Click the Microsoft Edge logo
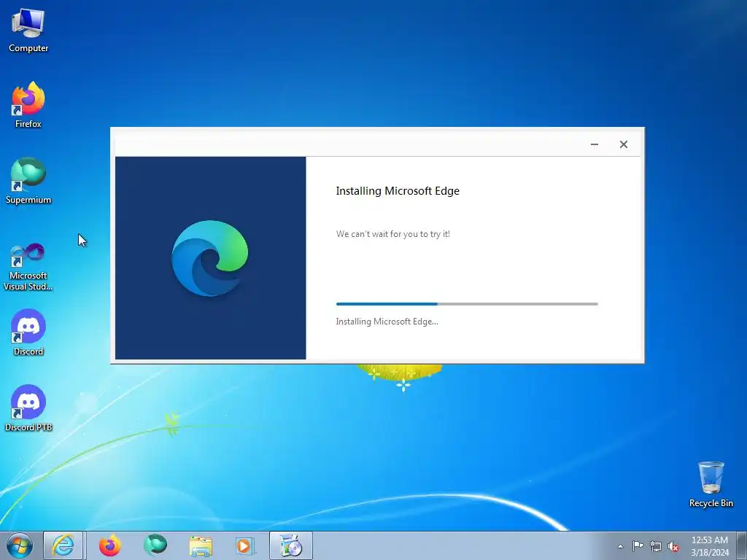The height and width of the screenshot is (560, 747). tap(210, 258)
